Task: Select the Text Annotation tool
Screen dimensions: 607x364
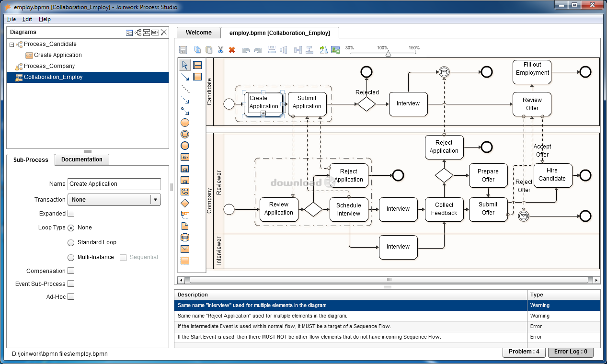Action: tap(185, 215)
